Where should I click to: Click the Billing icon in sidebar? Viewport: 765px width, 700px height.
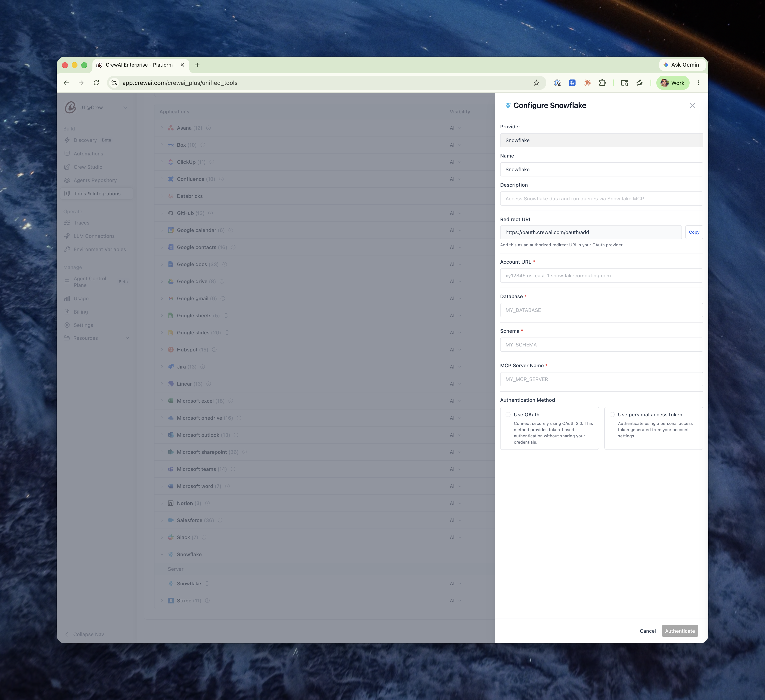67,312
